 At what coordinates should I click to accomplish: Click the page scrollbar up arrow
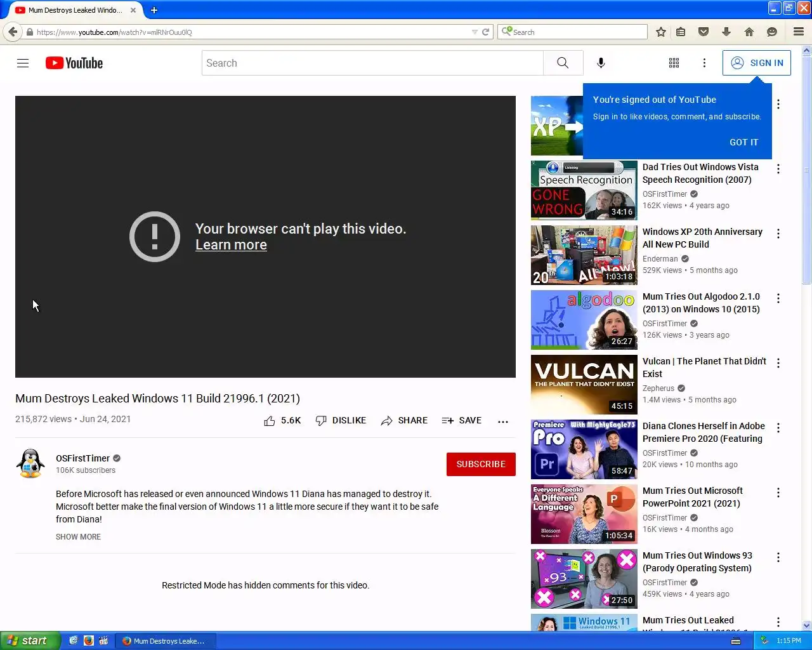[x=807, y=50]
